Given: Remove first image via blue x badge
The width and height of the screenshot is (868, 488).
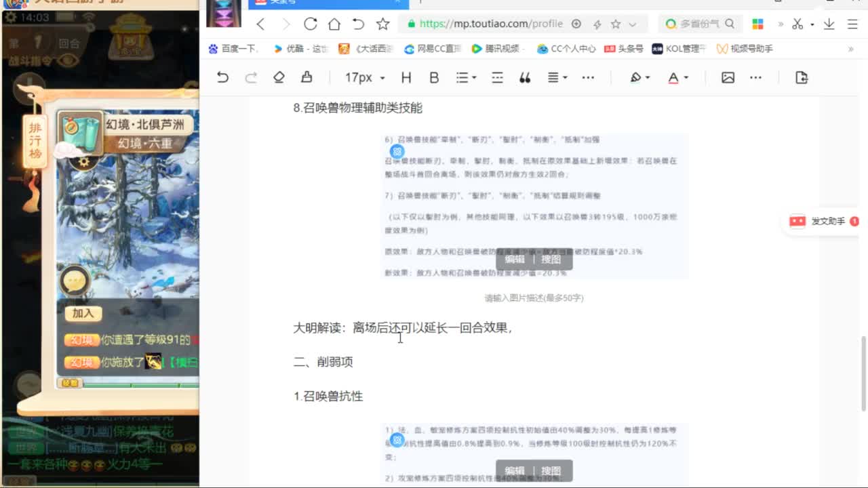Looking at the screenshot, I should 397,151.
